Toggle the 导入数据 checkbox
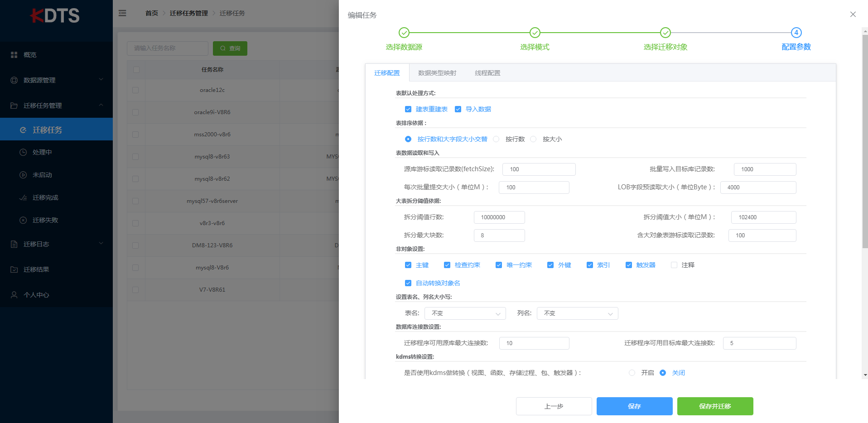 [458, 109]
